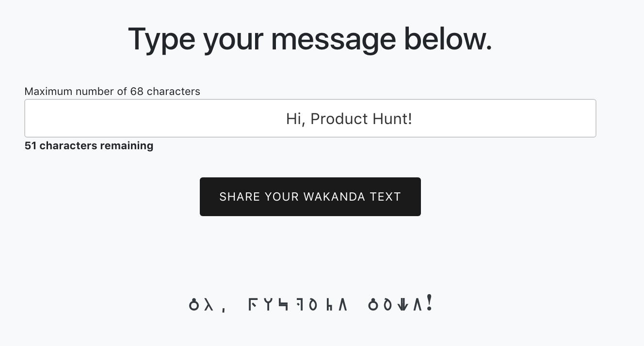
Task: Click the middle word of the Wakandan output
Action: point(298,304)
